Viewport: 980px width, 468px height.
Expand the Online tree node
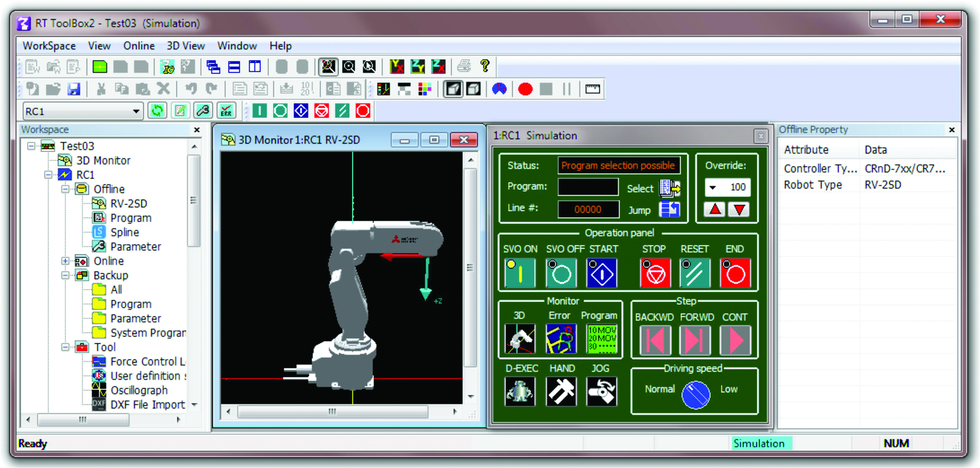[66, 261]
